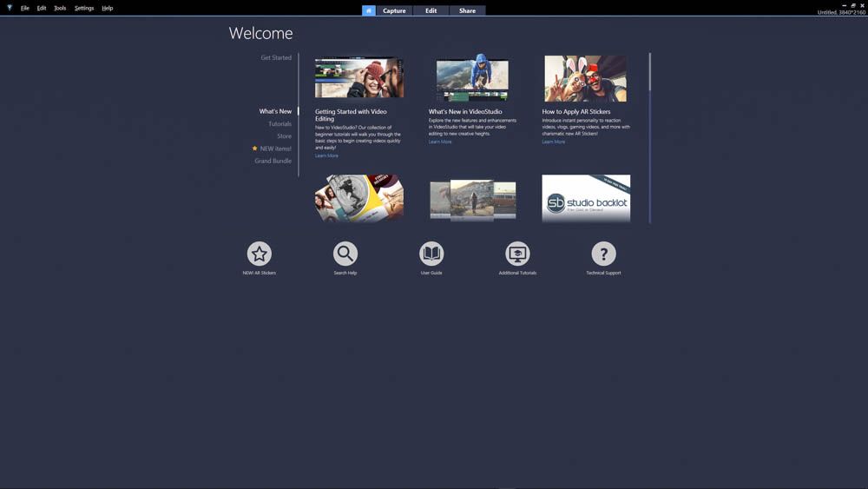Viewport: 868px width, 489px height.
Task: Switch to the Capture tab
Action: (x=394, y=10)
